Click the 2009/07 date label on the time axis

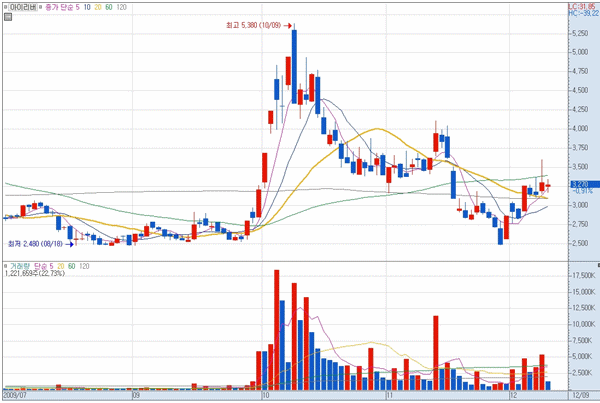(x=14, y=396)
